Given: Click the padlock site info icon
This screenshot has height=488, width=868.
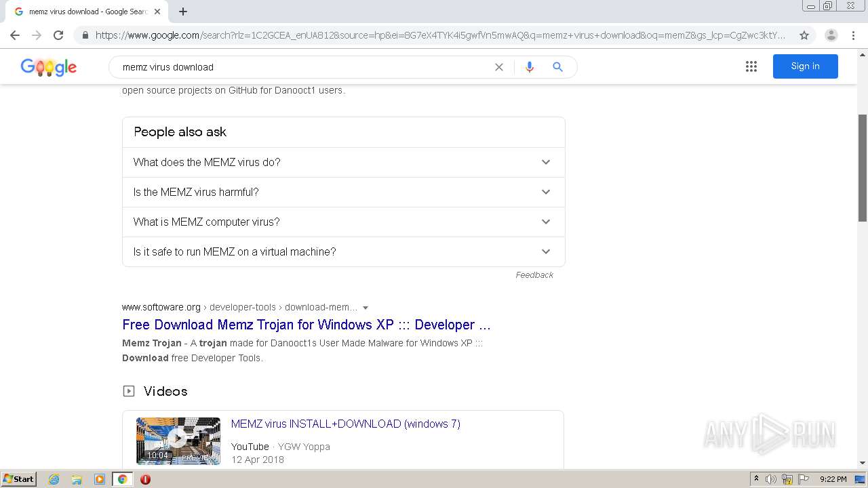Looking at the screenshot, I should (x=85, y=35).
